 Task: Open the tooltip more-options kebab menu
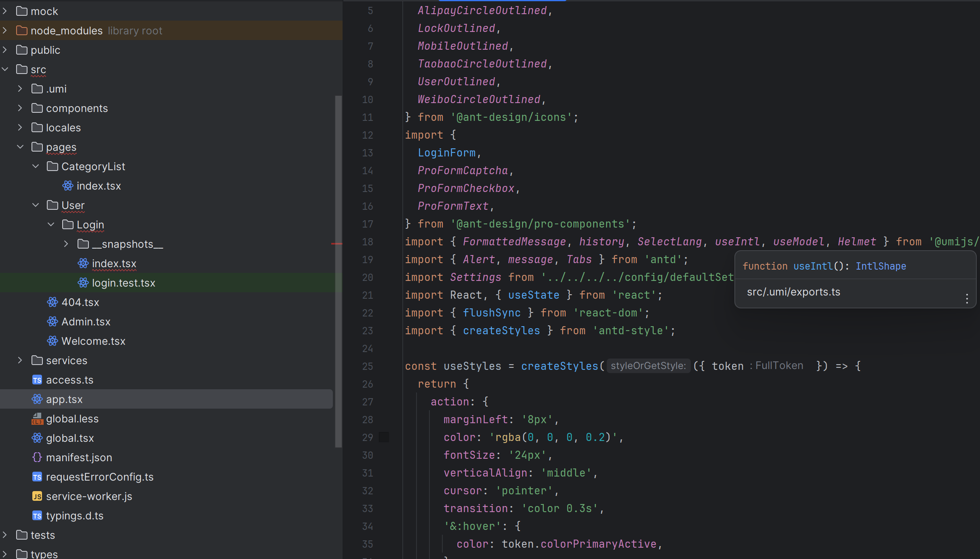[967, 299]
